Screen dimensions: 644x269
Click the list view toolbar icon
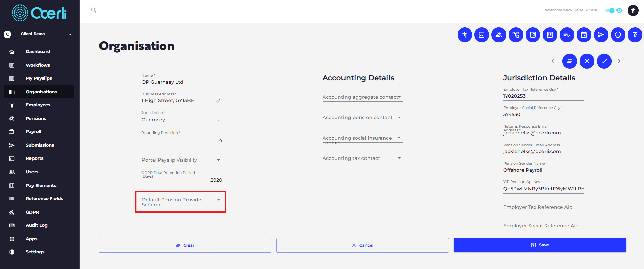point(550,35)
